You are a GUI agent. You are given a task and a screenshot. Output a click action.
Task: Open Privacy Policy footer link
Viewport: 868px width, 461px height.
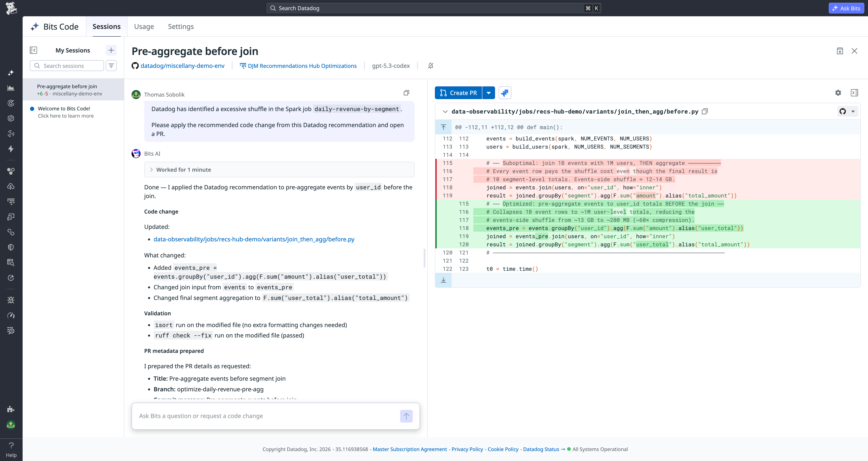[467, 449]
